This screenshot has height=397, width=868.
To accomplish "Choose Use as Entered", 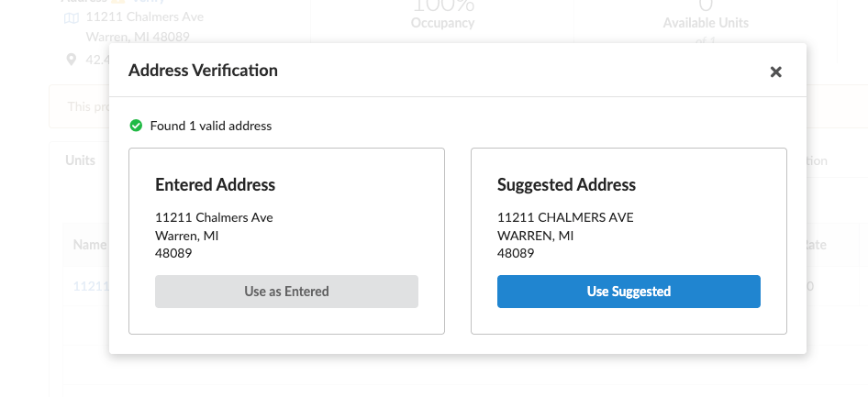I will [286, 292].
